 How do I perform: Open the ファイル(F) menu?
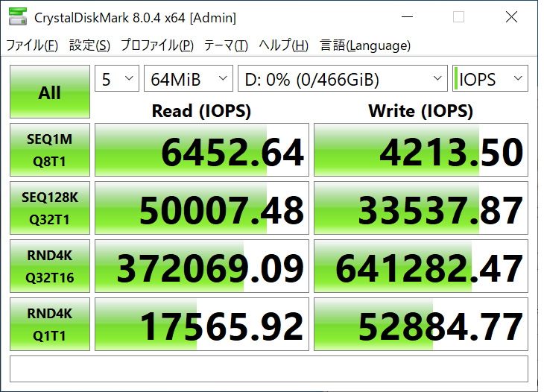coord(32,45)
